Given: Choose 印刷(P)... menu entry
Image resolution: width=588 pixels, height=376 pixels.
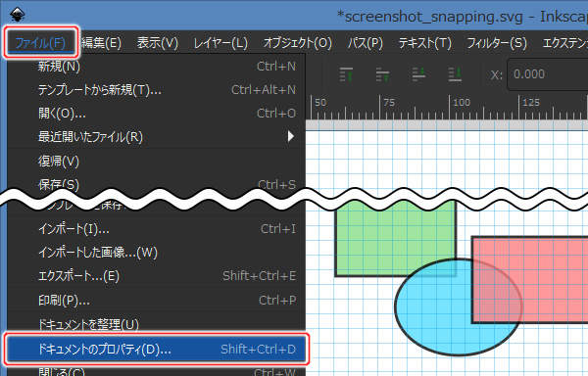Looking at the screenshot, I should (x=157, y=300).
